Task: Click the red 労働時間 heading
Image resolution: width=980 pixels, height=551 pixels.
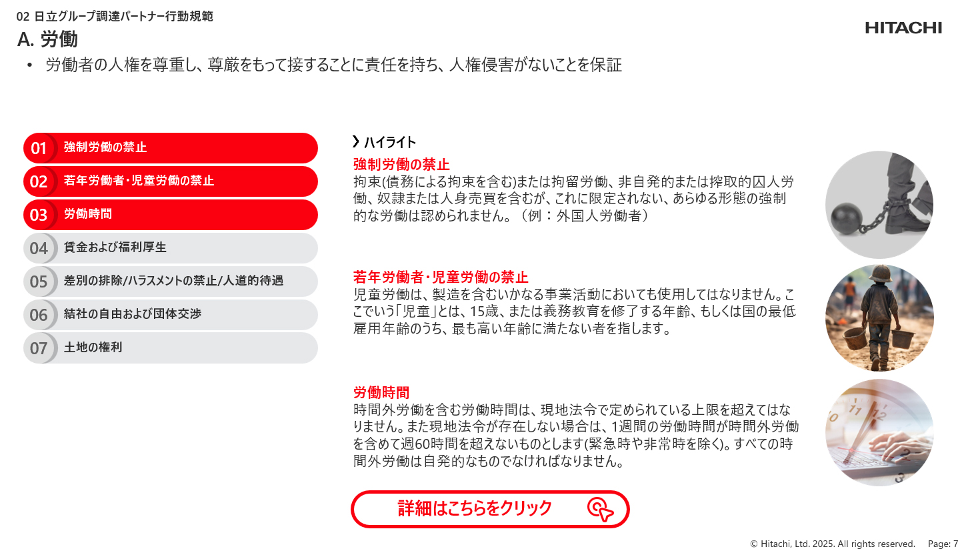Action: click(381, 392)
